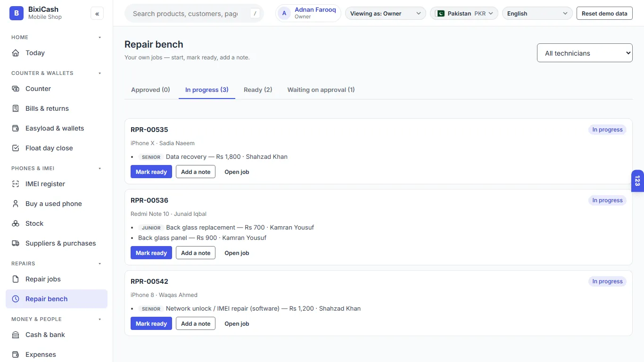Open the Viewing as: Owner dropdown
The width and height of the screenshot is (644, 362).
coord(385,13)
